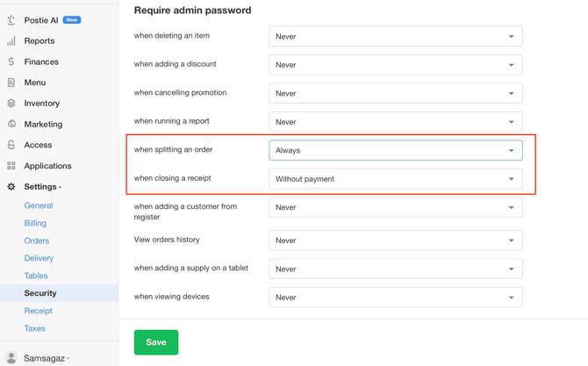This screenshot has width=588, height=366.
Task: Open Billing settings link
Action: [x=35, y=223]
